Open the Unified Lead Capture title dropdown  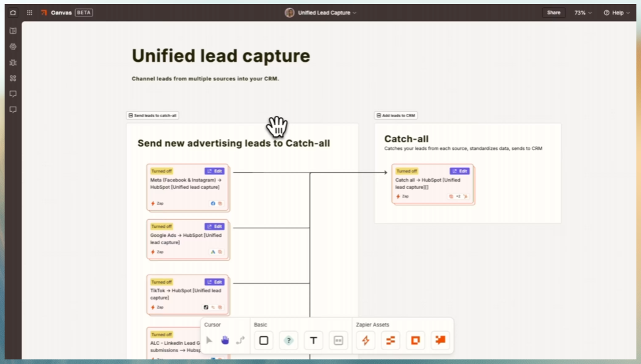[x=327, y=13]
